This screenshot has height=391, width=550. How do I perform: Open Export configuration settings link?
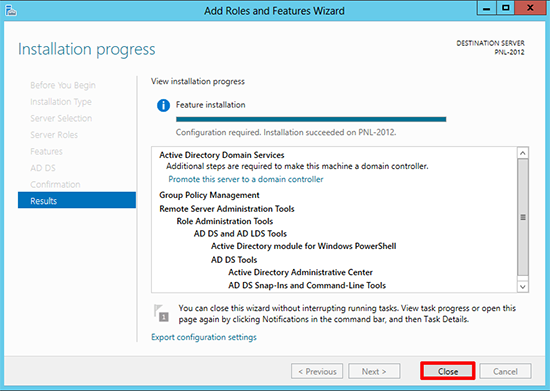[x=204, y=337]
